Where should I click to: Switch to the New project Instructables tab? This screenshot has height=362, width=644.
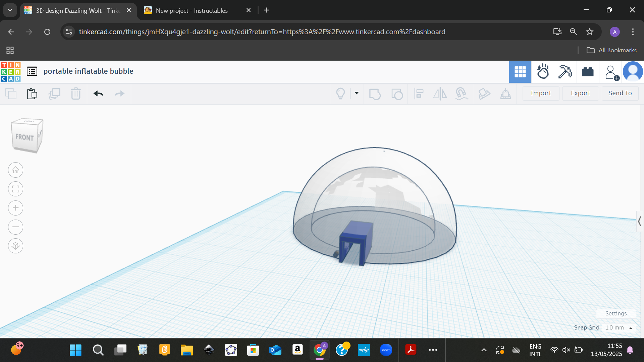point(192,10)
